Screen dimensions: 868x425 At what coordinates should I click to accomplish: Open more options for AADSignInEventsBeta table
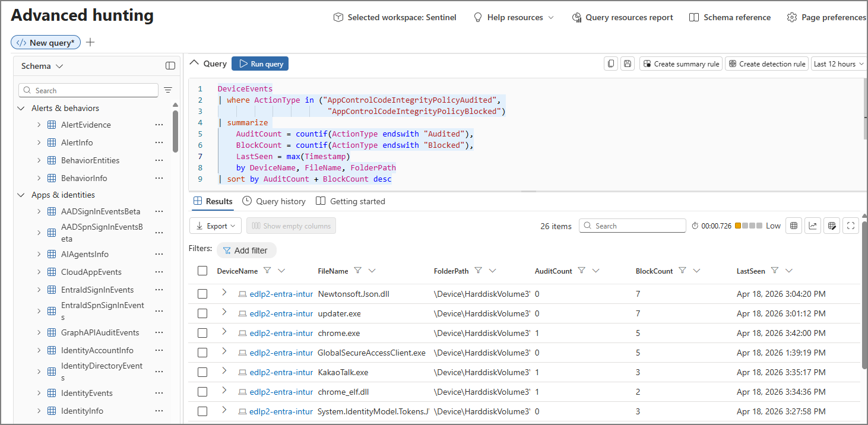tap(159, 211)
